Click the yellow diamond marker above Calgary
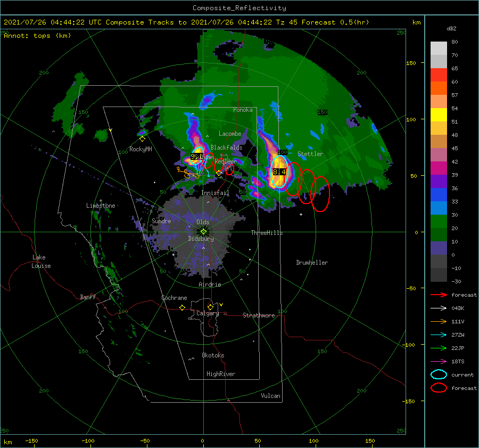The width and height of the screenshot is (479, 448). tap(210, 307)
